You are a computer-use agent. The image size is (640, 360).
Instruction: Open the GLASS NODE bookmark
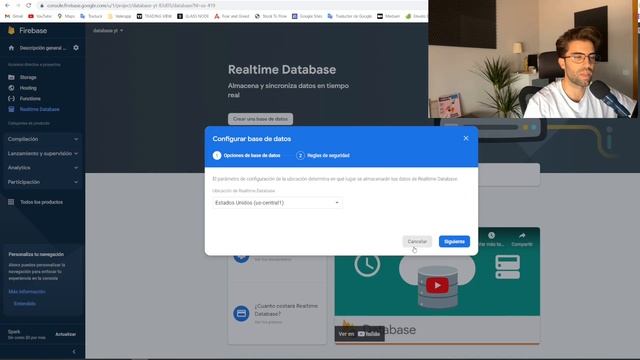193,16
